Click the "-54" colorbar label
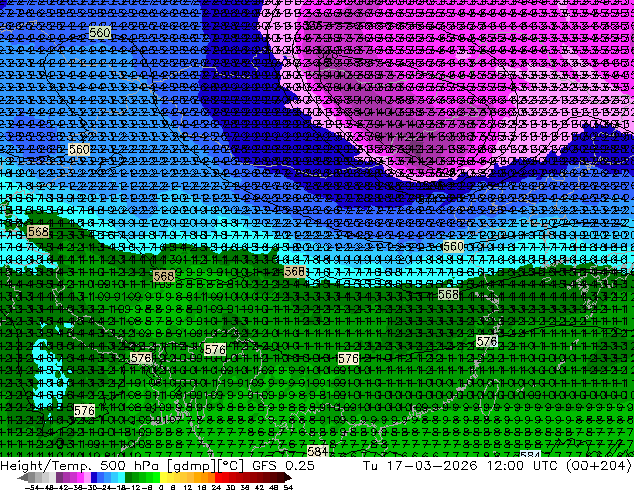Viewport: 634px width, 490px height. pos(32,487)
